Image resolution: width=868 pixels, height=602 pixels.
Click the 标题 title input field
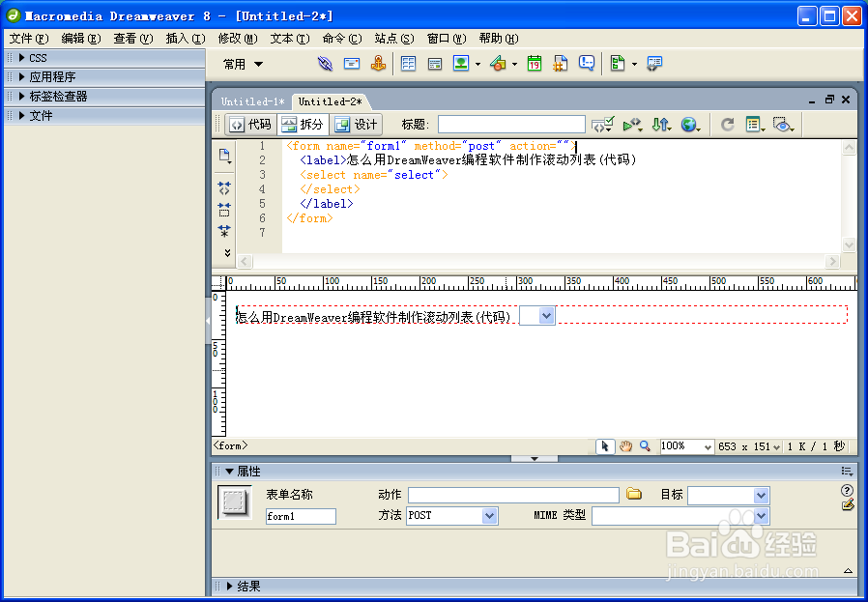(x=511, y=125)
